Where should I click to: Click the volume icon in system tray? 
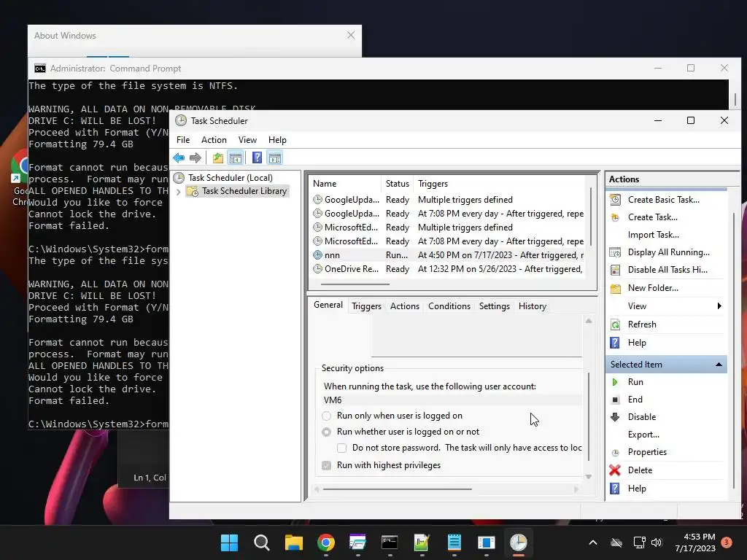(x=657, y=542)
